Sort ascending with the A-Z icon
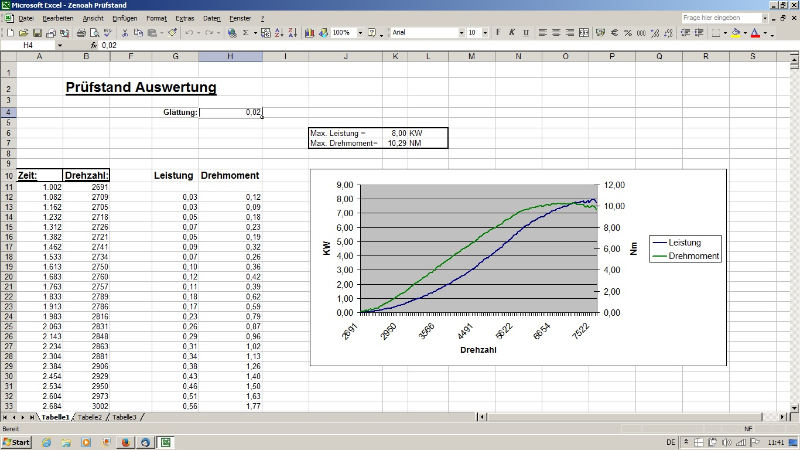The image size is (800, 450). [268, 33]
